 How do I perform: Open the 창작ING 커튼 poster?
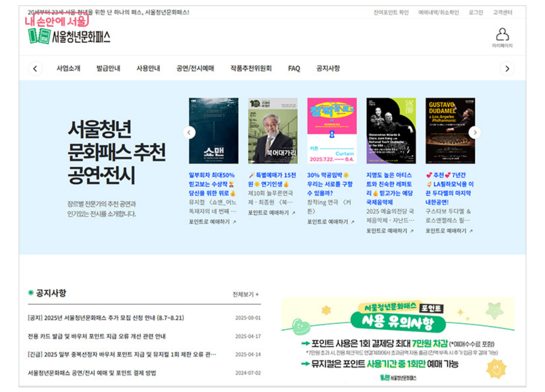332,131
